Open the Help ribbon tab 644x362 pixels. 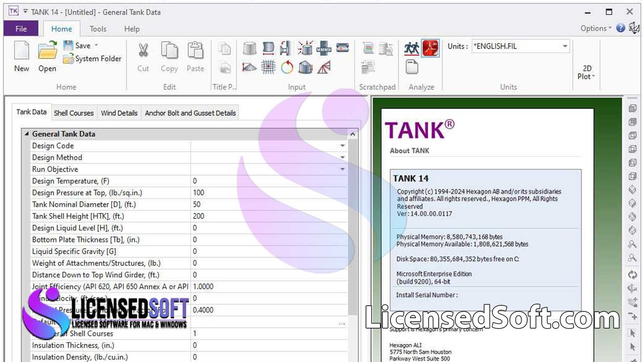click(132, 29)
